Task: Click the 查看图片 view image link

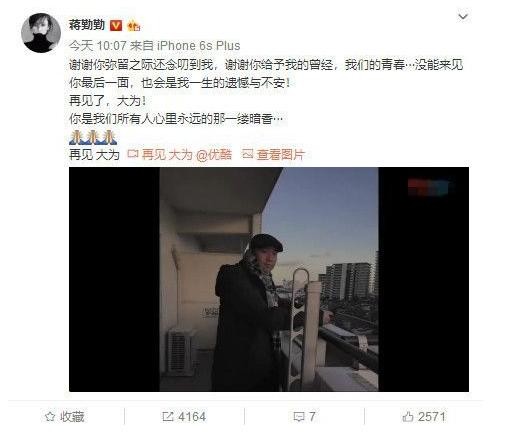Action: [x=281, y=154]
